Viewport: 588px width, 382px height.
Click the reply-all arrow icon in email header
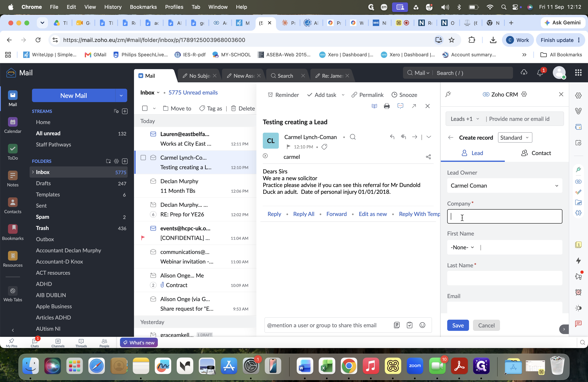pos(403,137)
